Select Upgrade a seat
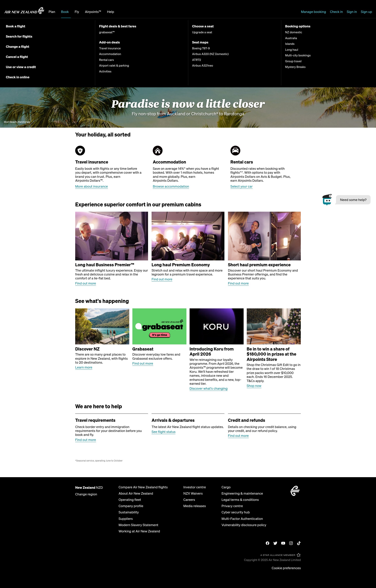Screen dimensions: 376x588 click(x=202, y=32)
